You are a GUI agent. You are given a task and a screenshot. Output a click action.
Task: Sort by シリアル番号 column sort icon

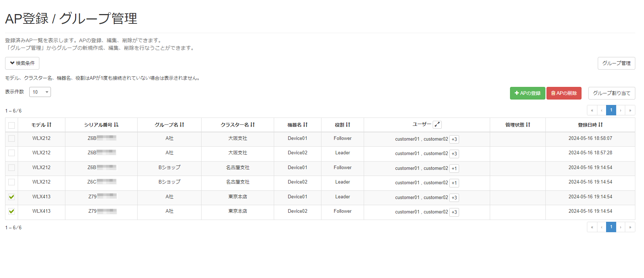(116, 125)
